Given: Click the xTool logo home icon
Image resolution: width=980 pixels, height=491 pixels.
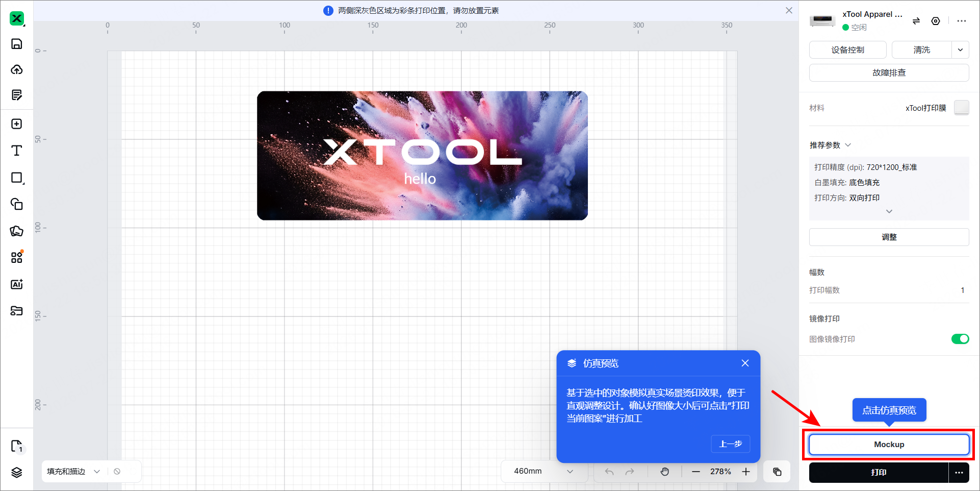Looking at the screenshot, I should (x=17, y=18).
